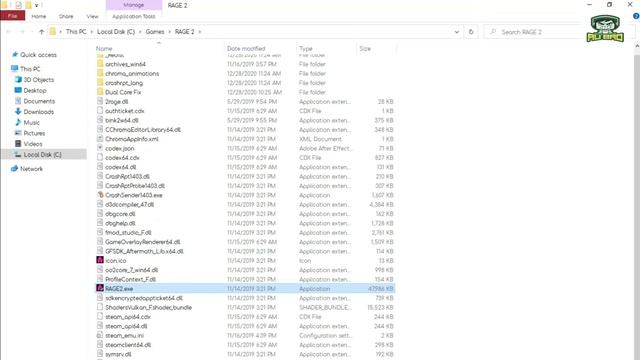Open the Quick Access Toolbar customize dropdown
The height and width of the screenshot is (360, 640).
pos(36,5)
